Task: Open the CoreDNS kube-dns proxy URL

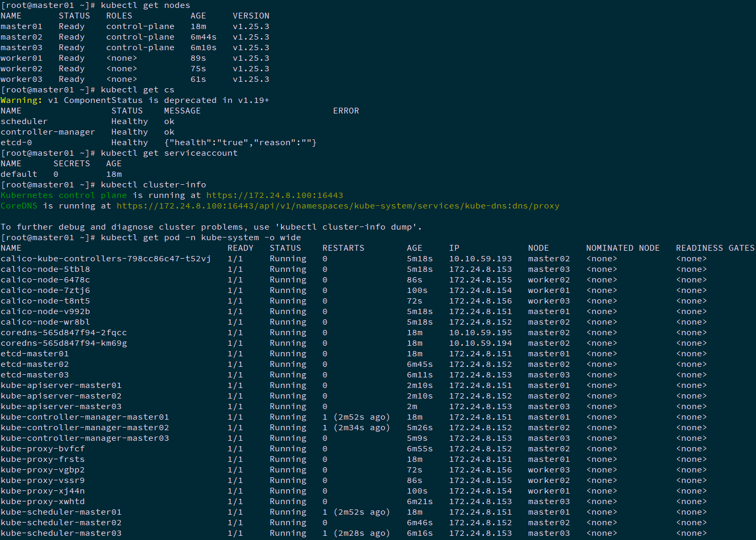Action: pos(338,206)
